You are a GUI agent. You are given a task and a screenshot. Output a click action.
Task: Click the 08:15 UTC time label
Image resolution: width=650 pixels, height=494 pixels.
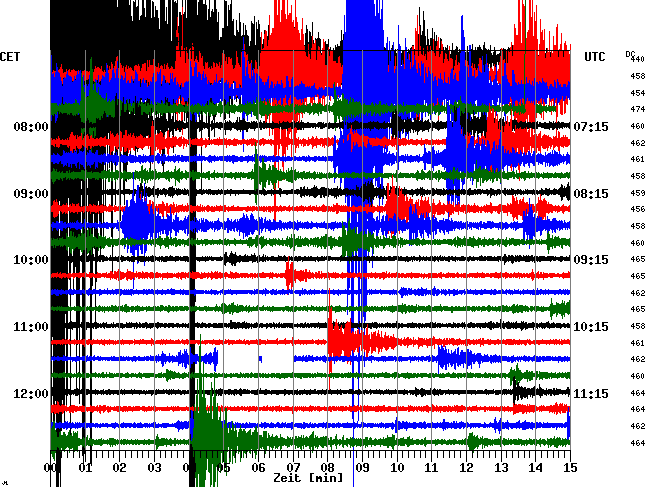(591, 194)
